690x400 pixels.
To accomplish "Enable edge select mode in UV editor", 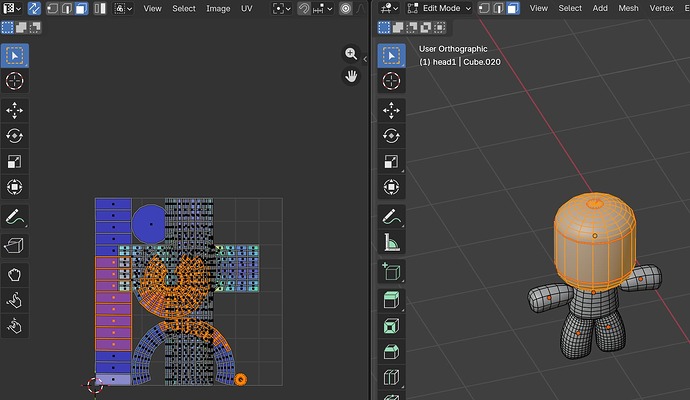I will click(66, 8).
